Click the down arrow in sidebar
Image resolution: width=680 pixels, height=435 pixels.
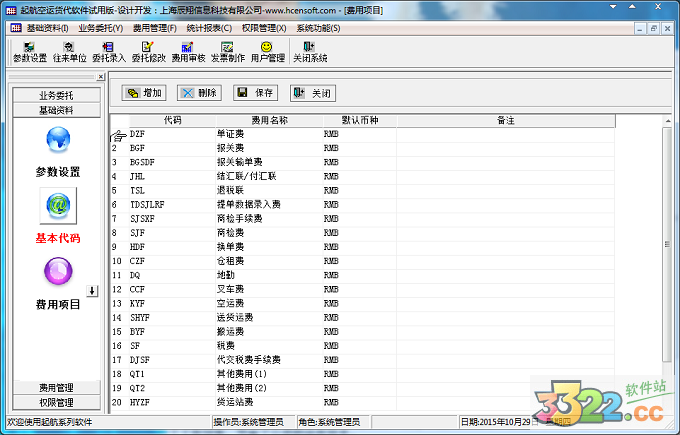pos(92,291)
